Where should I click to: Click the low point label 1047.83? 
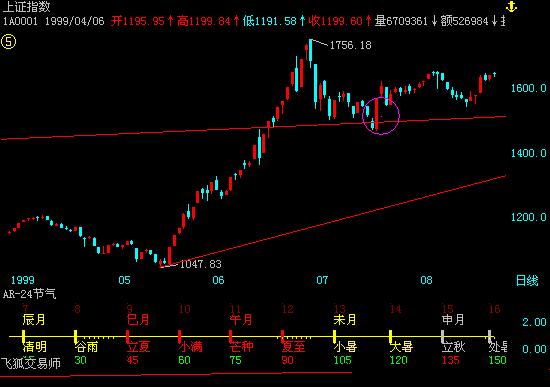200,264
